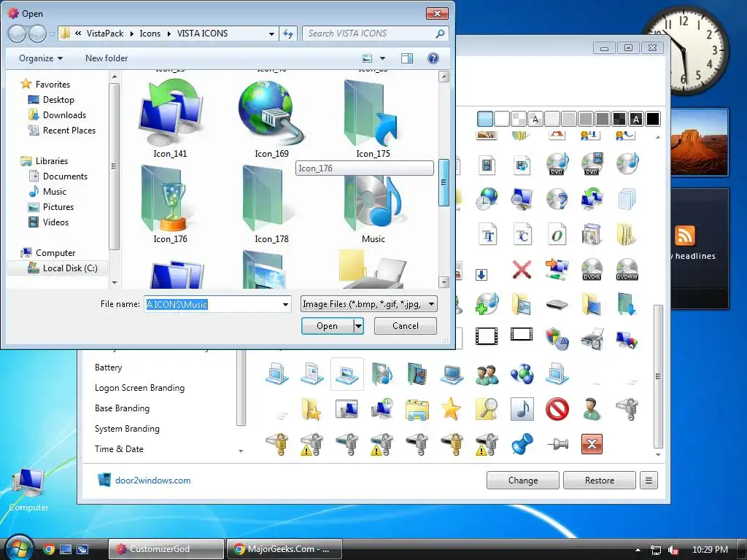The width and height of the screenshot is (747, 560).
Task: Select the TC font collection file icon
Action: pos(522,234)
